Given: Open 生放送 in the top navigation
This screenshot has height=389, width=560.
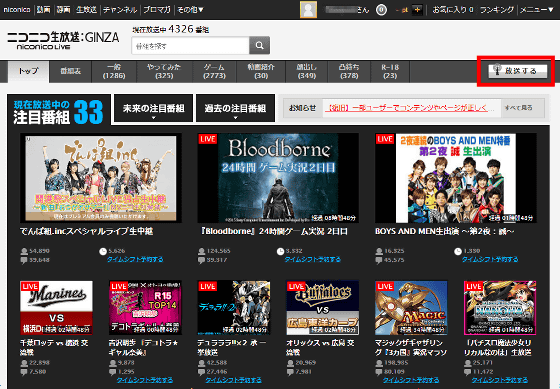Looking at the screenshot, I should pyautogui.click(x=86, y=10).
